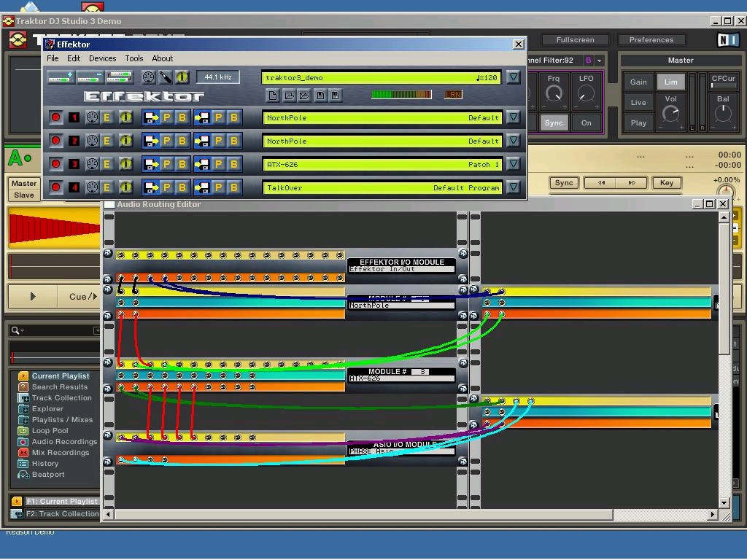
Task: Click the deck Sync button
Action: [564, 183]
